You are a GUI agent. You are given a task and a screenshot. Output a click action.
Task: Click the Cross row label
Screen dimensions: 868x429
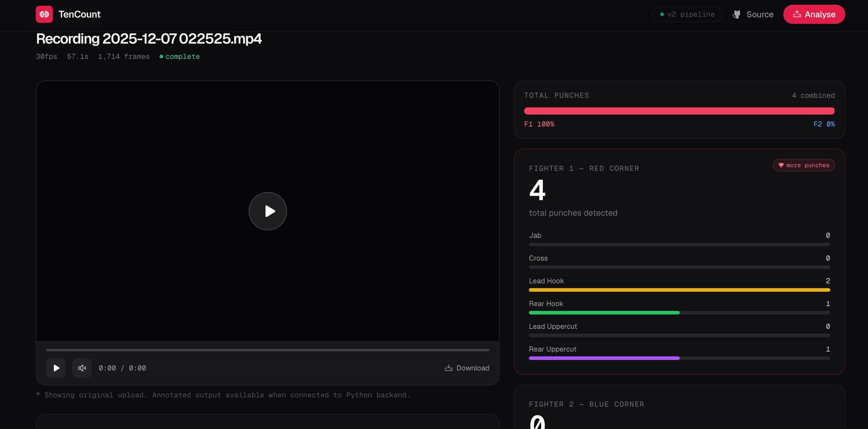[538, 258]
